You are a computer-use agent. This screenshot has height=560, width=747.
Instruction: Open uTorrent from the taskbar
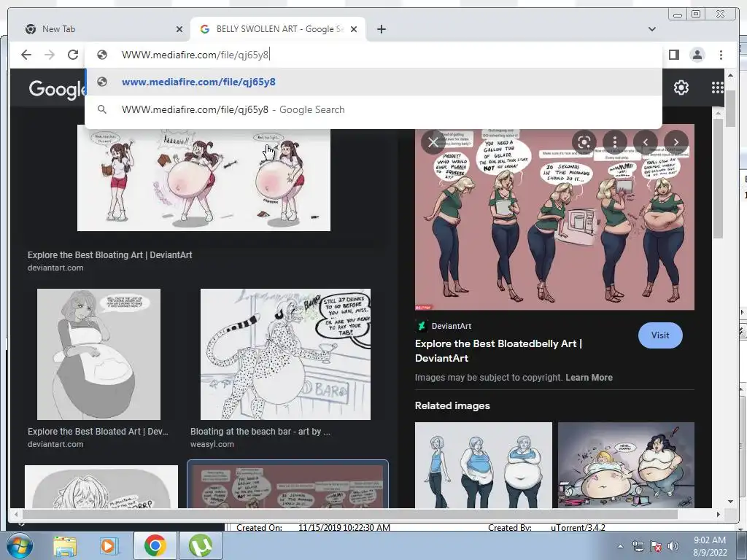tap(201, 545)
